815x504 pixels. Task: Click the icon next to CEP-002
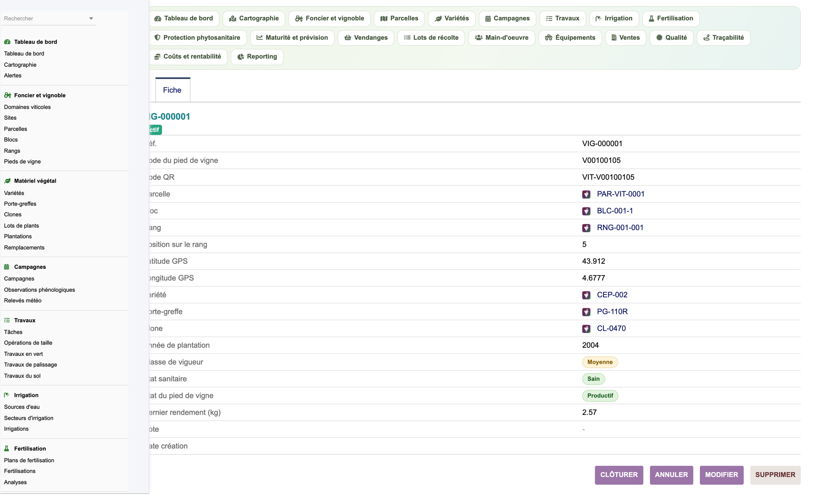pyautogui.click(x=586, y=296)
